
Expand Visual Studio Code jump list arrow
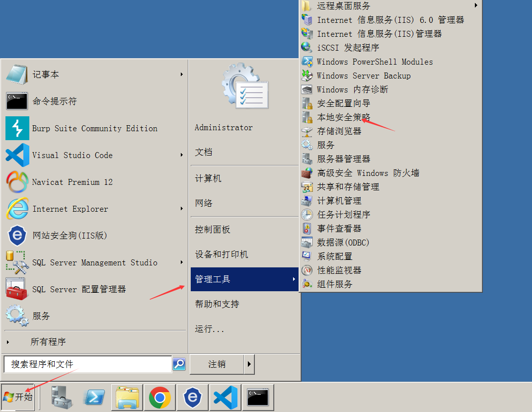click(x=182, y=155)
